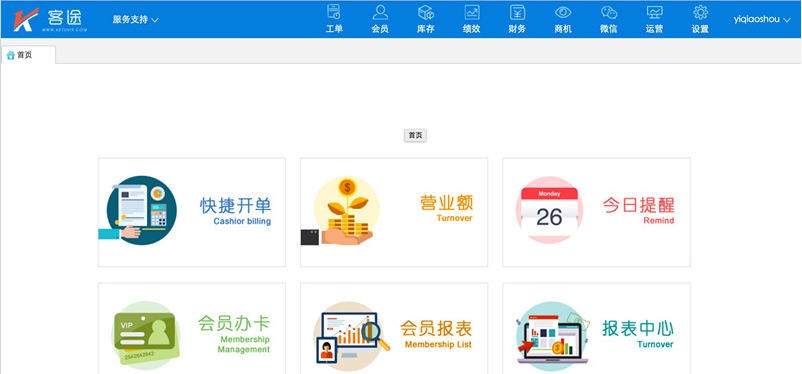Viewport: 802px width, 374px height.
Task: Click the 工单 label in top bar
Action: point(334,29)
